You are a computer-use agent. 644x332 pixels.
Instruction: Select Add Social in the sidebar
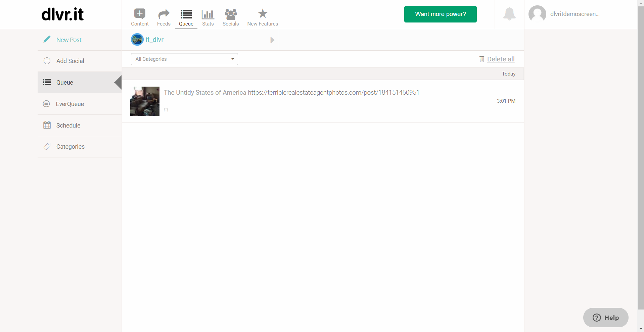80,61
